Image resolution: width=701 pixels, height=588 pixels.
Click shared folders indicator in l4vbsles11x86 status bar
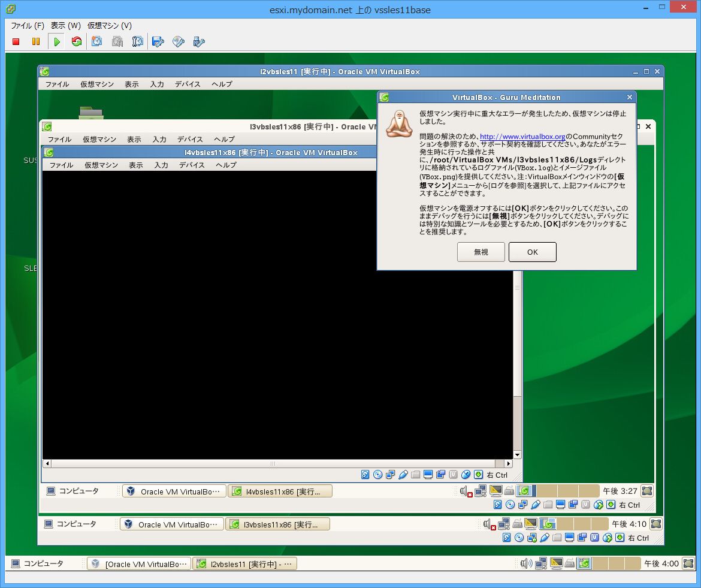415,475
